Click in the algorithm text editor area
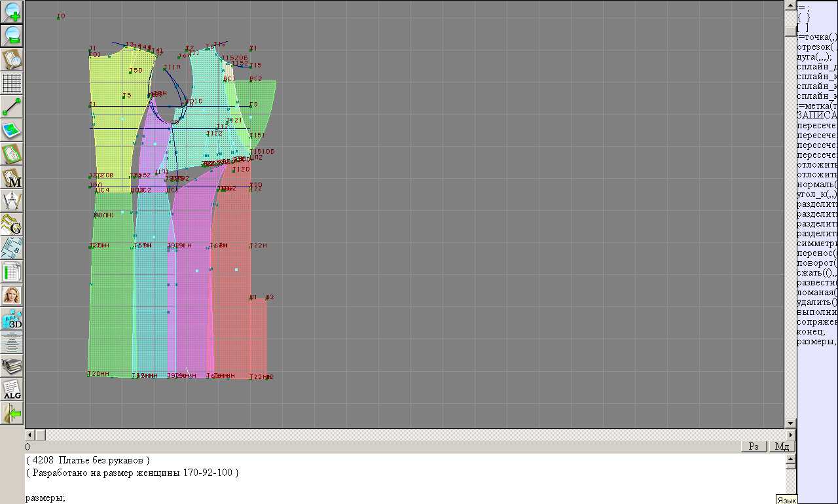Viewport: 838px width, 504px height. tap(393, 484)
